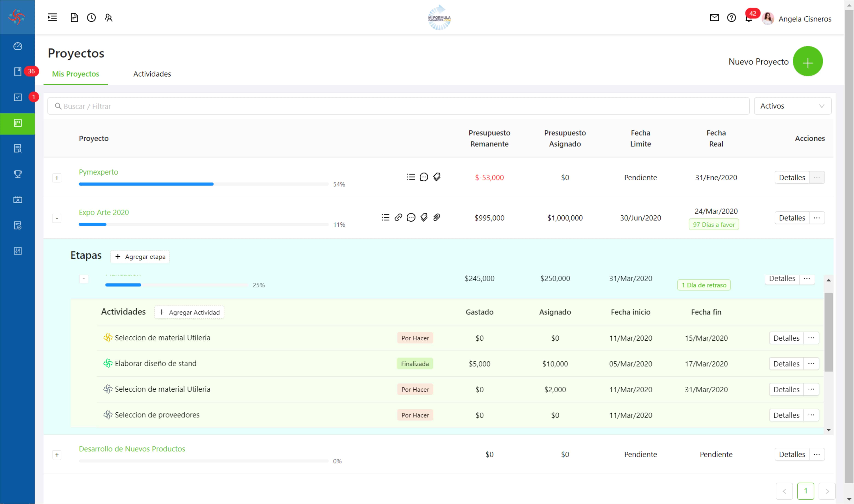Screen dimensions: 854x504
Task: Toggle the sidebar menu collapse icon
Action: pos(52,17)
